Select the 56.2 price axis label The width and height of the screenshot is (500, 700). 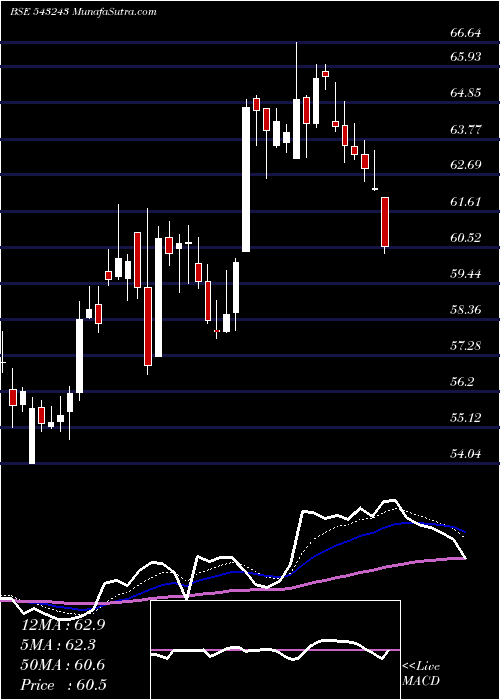463,382
